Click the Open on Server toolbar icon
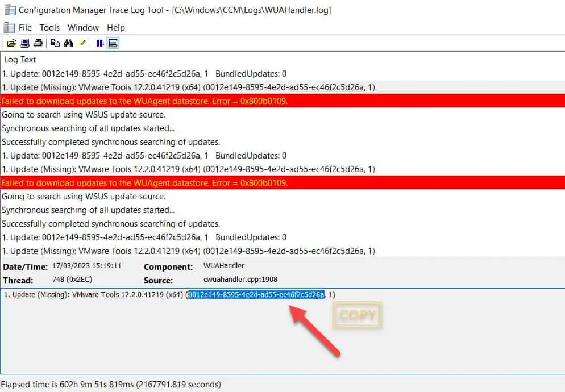This screenshot has width=565, height=392. pos(25,44)
